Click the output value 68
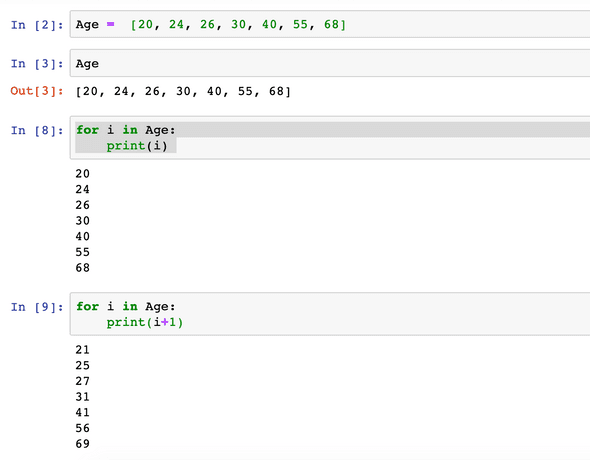 (82, 267)
